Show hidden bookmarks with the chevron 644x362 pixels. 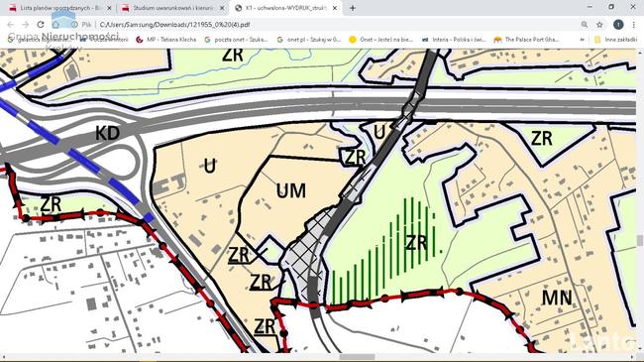(x=582, y=40)
